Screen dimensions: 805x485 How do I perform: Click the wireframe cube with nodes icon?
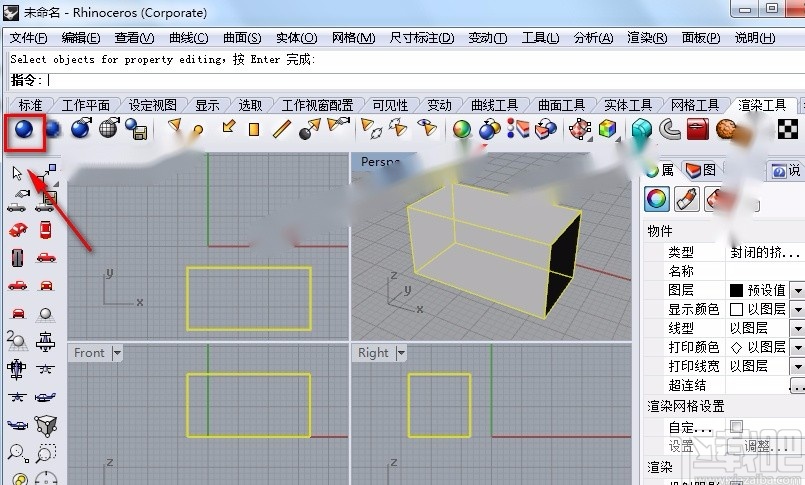pyautogui.click(x=46, y=425)
